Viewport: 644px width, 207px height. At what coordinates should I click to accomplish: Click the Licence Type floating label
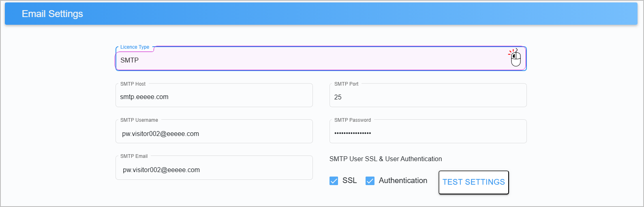[135, 47]
